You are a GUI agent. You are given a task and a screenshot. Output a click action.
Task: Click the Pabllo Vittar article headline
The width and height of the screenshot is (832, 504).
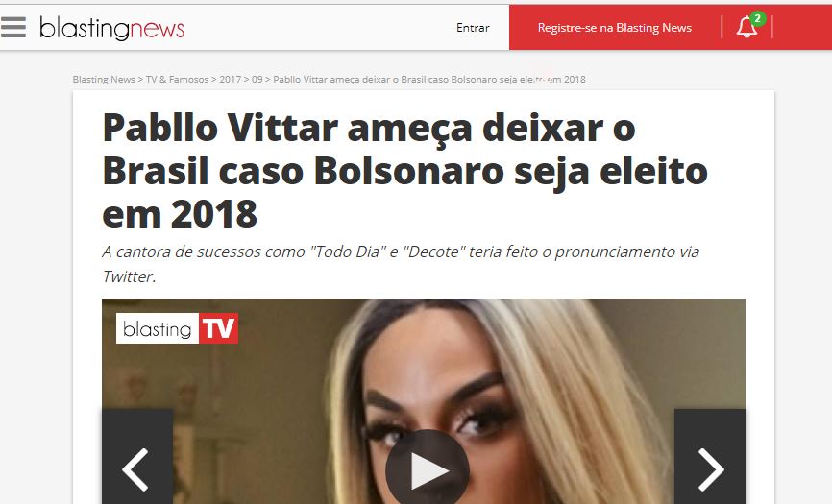click(x=404, y=171)
